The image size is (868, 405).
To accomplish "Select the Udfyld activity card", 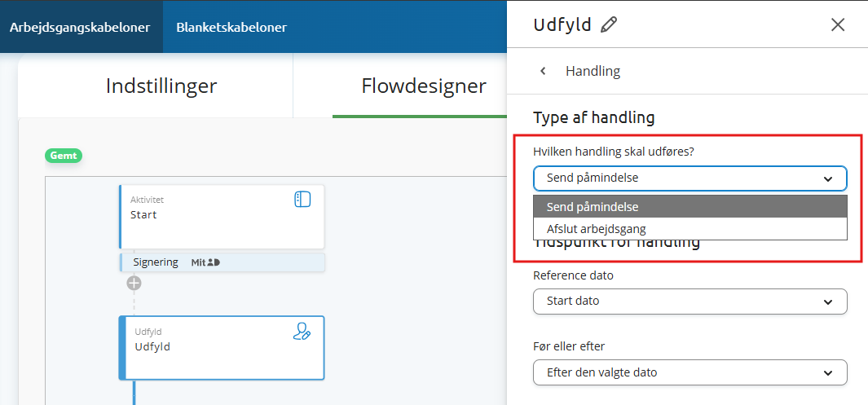I will 222,348.
